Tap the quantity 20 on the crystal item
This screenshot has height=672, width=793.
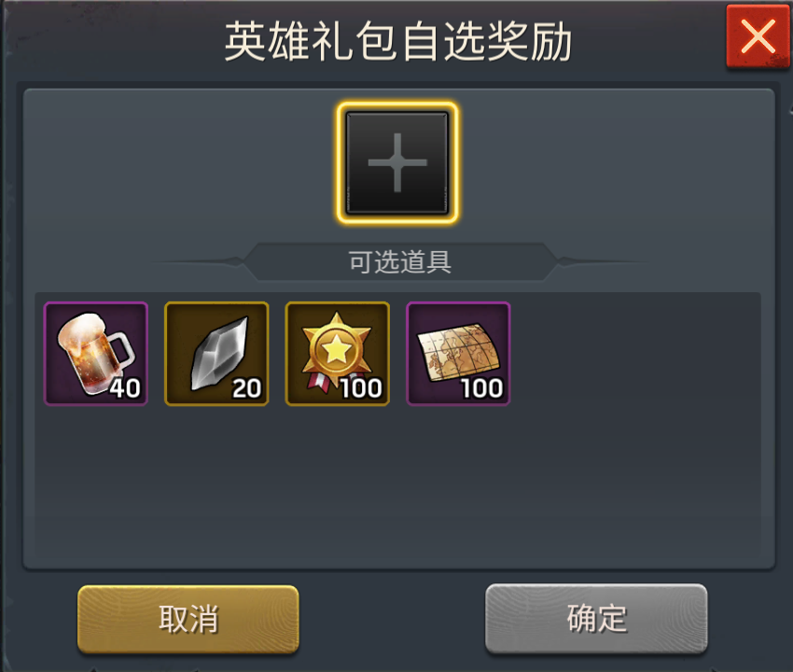tap(247, 388)
